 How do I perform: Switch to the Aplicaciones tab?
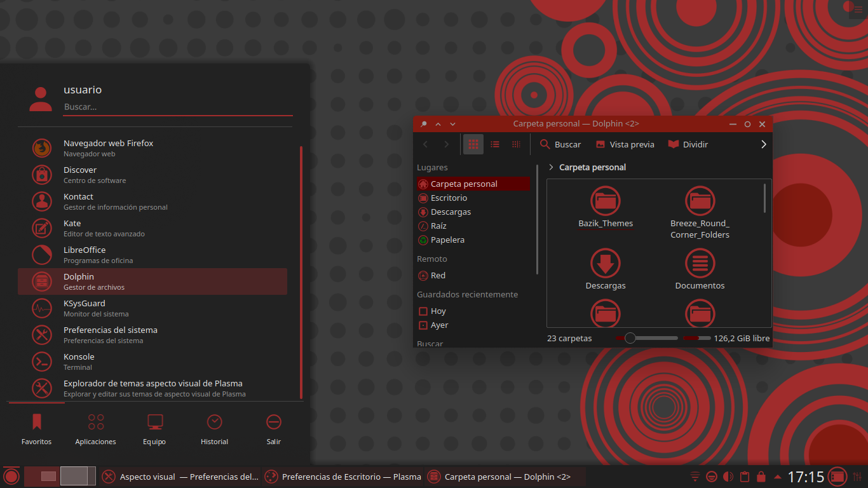pyautogui.click(x=96, y=429)
